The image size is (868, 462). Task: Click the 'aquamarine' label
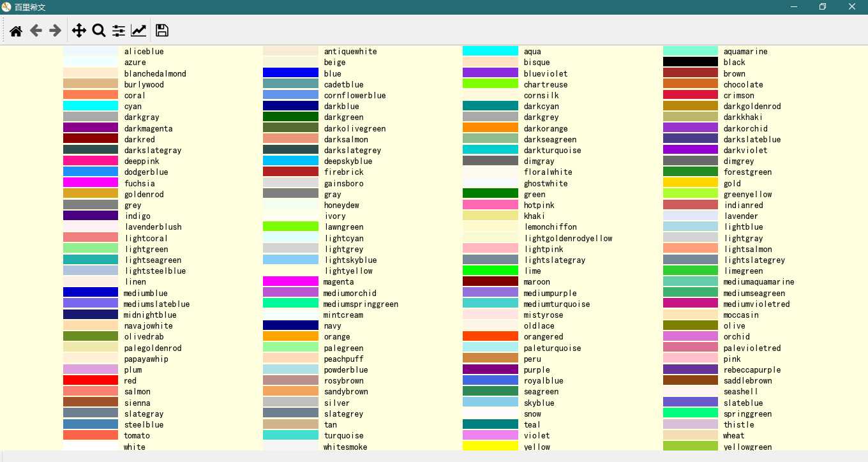(745, 51)
